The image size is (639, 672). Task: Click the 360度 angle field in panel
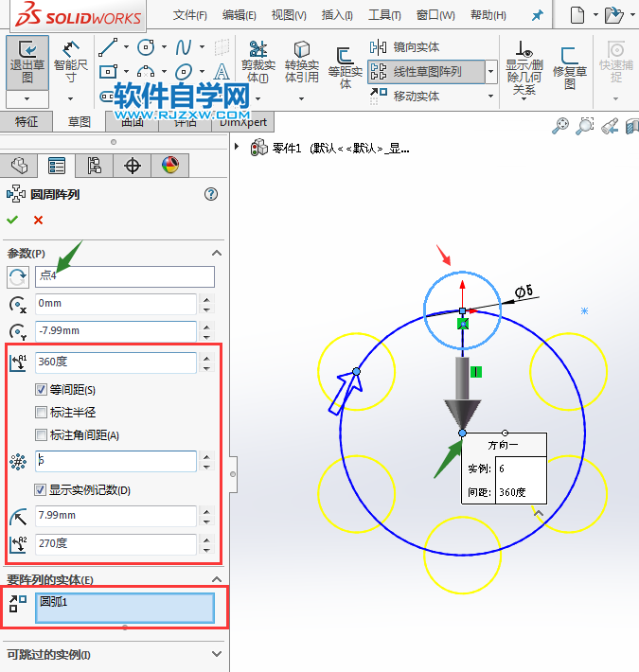[x=115, y=363]
